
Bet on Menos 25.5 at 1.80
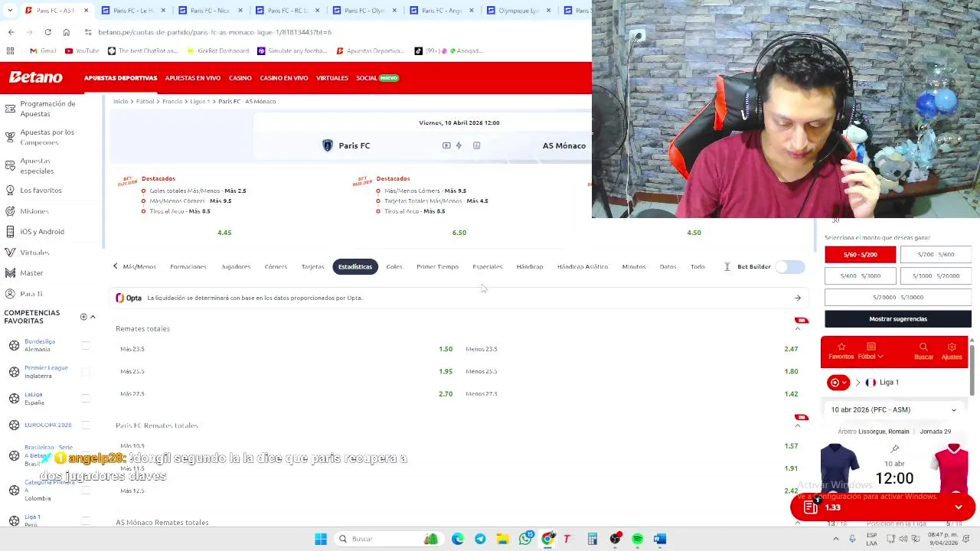[x=791, y=371]
